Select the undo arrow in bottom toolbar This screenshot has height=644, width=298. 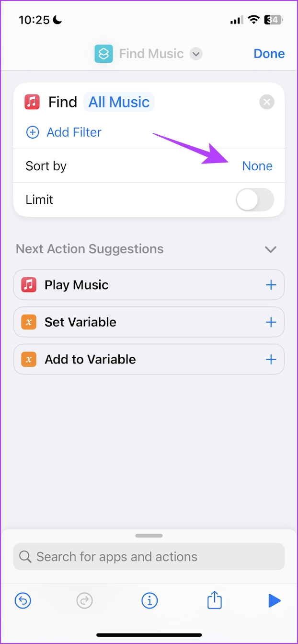pyautogui.click(x=23, y=600)
